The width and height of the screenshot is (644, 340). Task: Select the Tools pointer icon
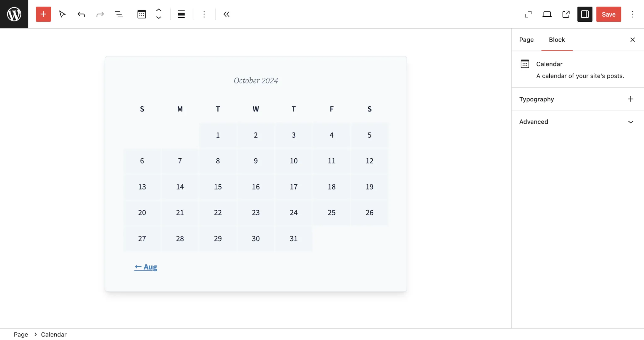point(62,14)
